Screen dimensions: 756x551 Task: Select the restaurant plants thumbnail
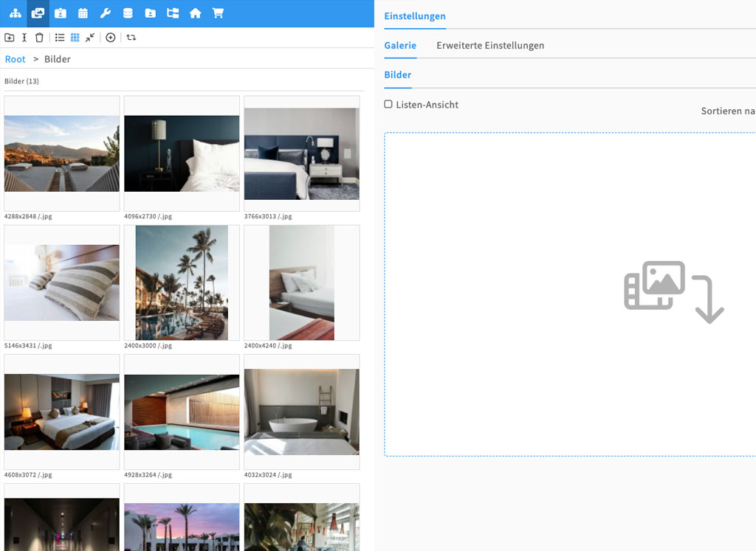(302, 518)
